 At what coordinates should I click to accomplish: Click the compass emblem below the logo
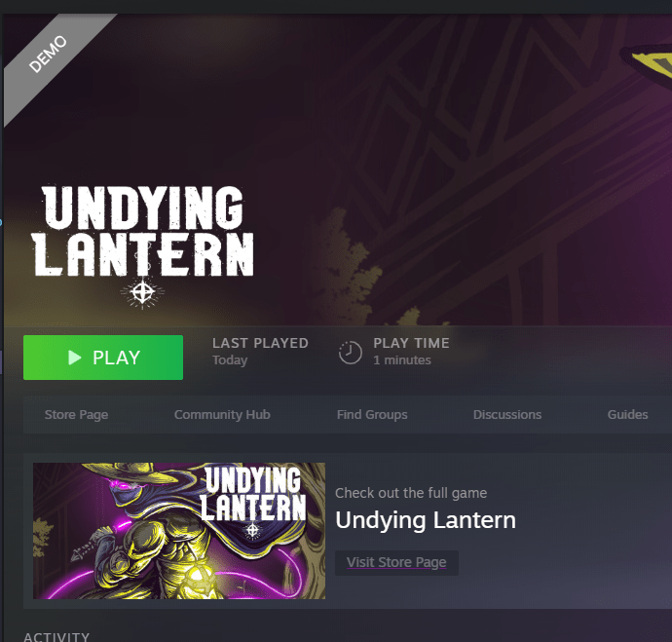point(142,292)
